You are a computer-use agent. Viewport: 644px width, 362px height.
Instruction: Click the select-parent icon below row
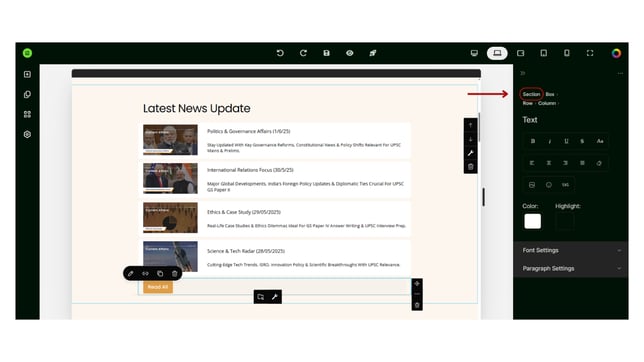[260, 297]
